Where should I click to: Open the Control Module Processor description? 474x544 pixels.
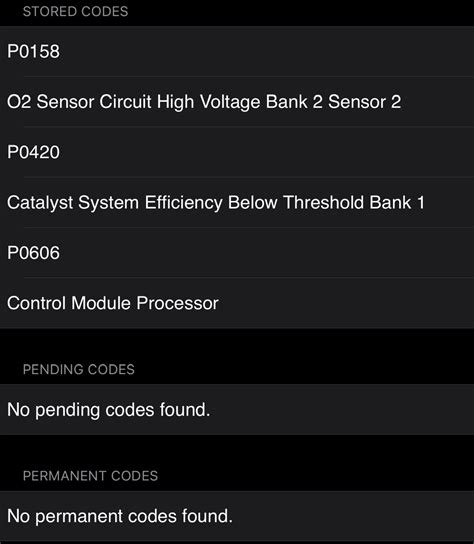[x=237, y=303]
